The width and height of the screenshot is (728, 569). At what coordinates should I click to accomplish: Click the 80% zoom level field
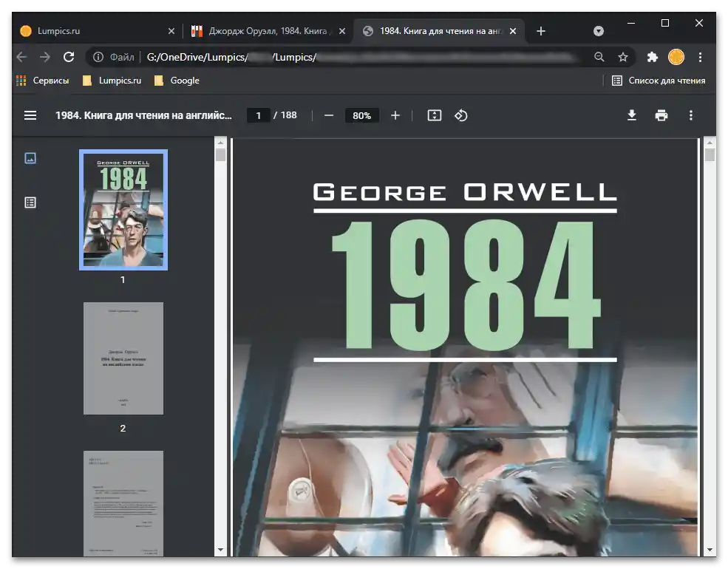tap(361, 115)
